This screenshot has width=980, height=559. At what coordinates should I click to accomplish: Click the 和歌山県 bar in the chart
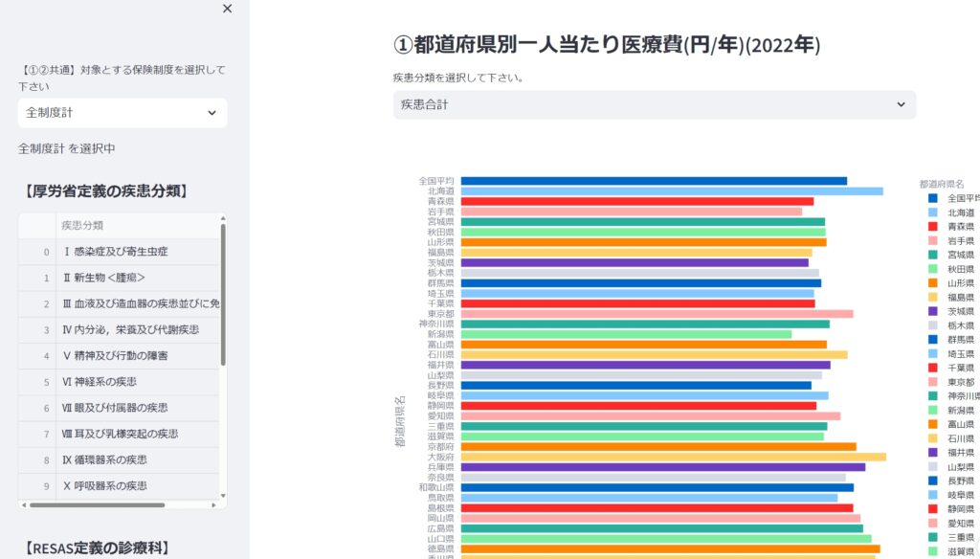click(657, 488)
